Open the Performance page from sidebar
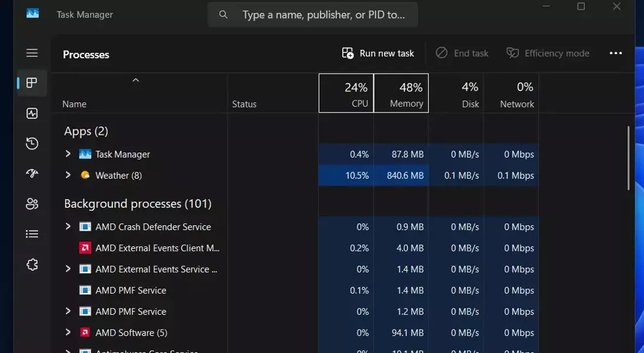This screenshot has height=353, width=644. pos(32,113)
